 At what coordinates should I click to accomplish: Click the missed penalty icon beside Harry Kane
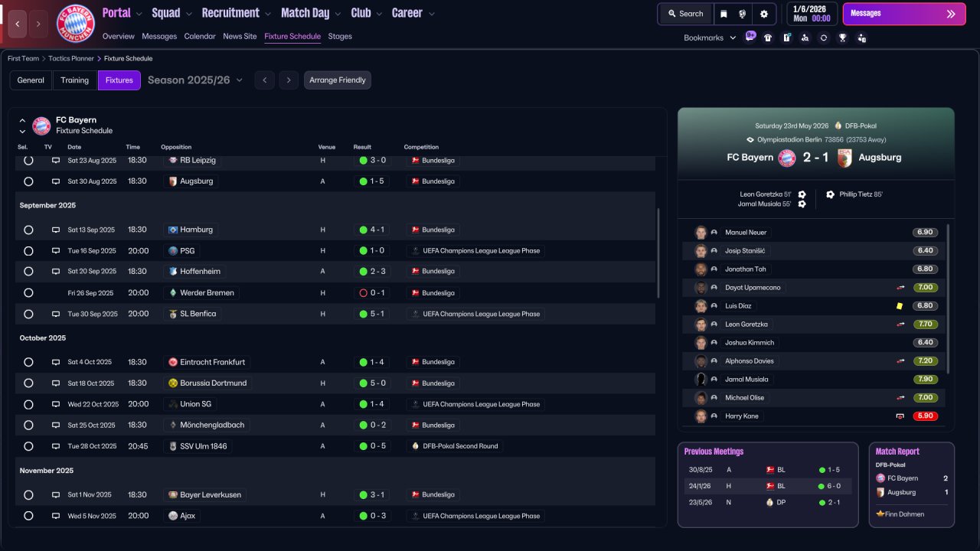pyautogui.click(x=900, y=416)
